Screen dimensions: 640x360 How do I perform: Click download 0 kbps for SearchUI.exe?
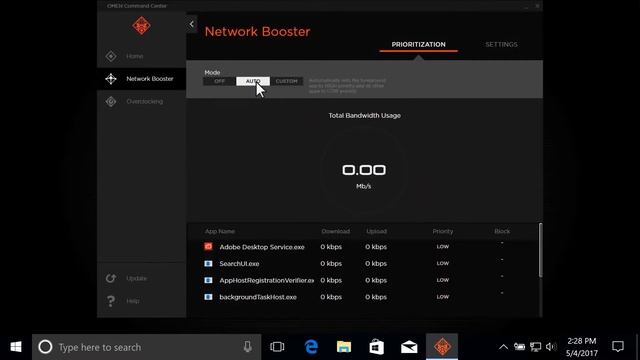tap(331, 264)
